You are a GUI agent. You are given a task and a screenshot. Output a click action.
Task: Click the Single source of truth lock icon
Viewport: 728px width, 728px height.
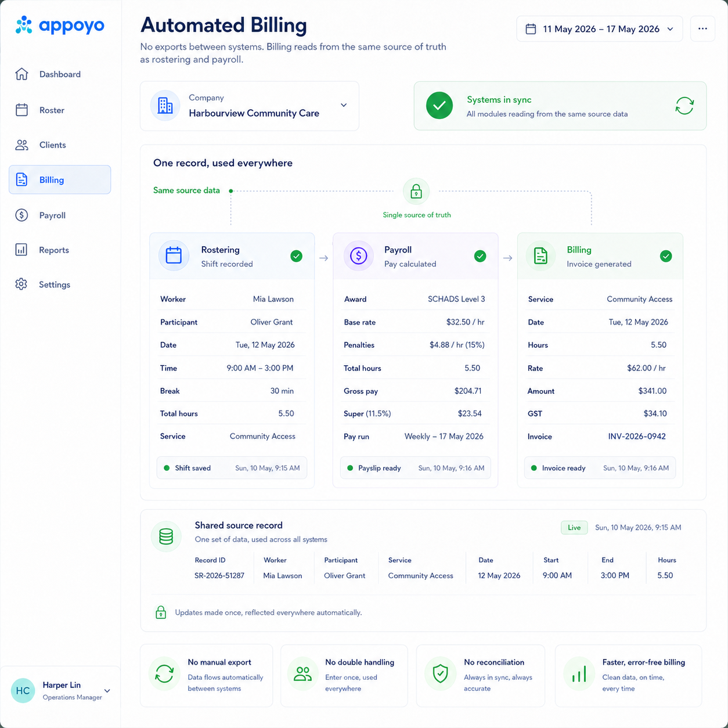pos(416,192)
